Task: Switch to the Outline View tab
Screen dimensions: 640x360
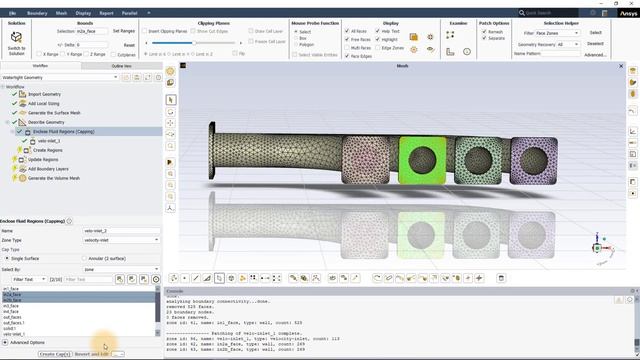Action: tap(122, 66)
